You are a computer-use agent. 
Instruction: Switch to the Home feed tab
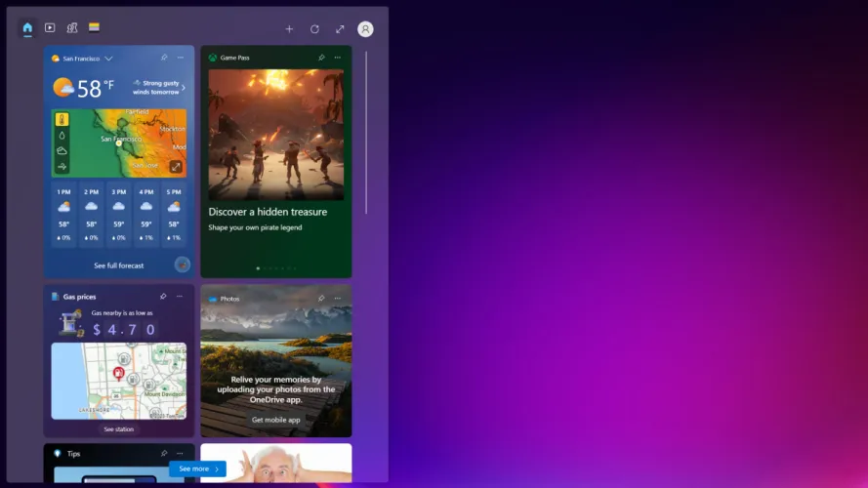coord(27,28)
